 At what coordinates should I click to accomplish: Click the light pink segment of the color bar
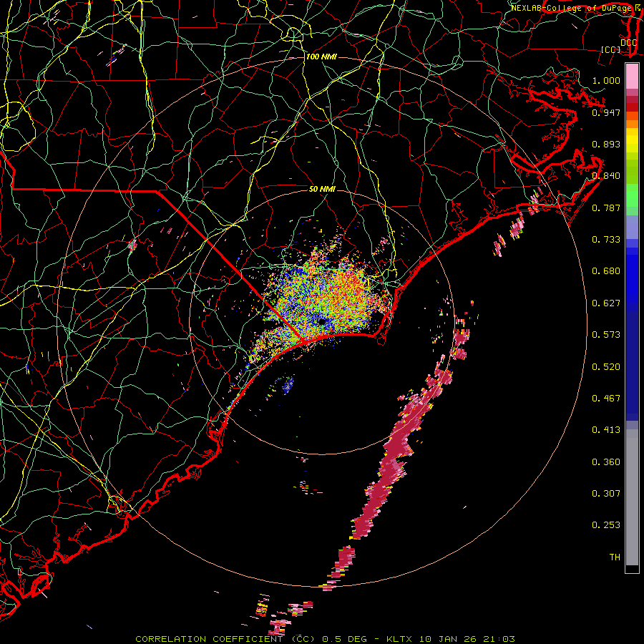[x=632, y=76]
